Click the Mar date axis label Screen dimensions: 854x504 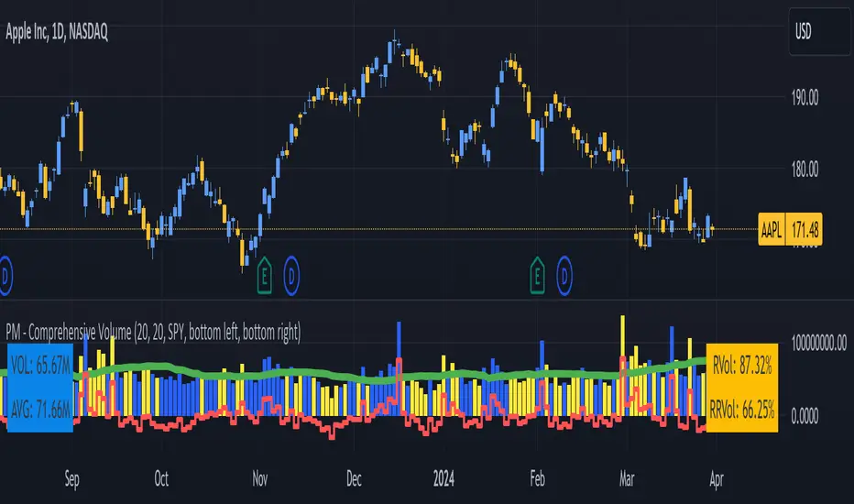[x=627, y=479]
